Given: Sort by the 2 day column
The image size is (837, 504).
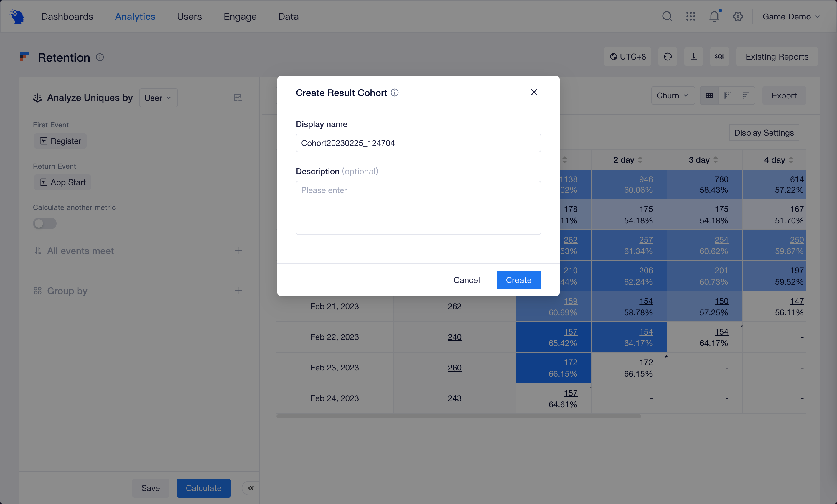Looking at the screenshot, I should (x=640, y=160).
